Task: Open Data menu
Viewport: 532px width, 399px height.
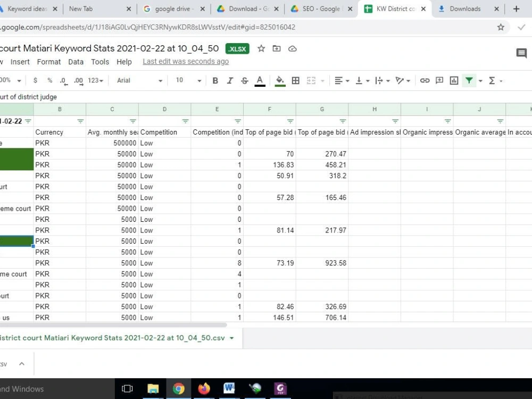Action: (x=76, y=62)
